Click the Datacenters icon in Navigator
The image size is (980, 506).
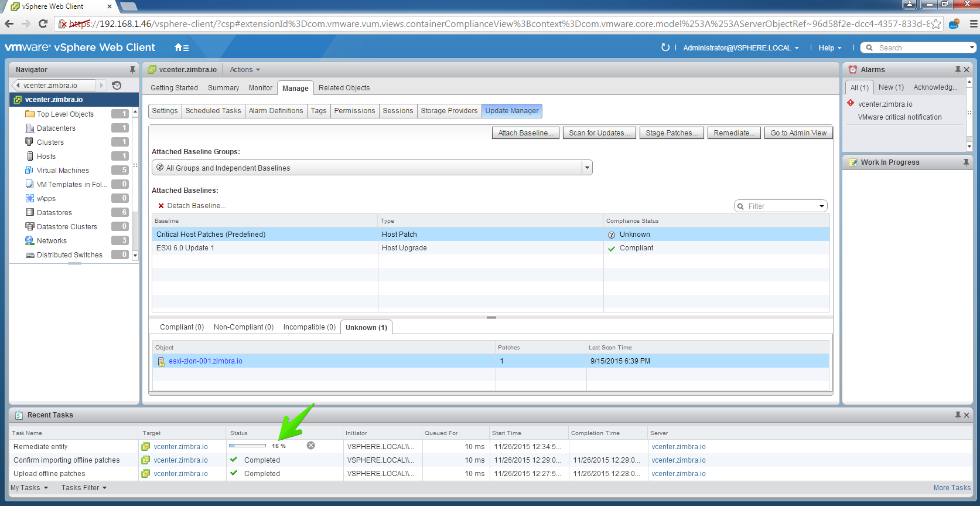tap(30, 128)
